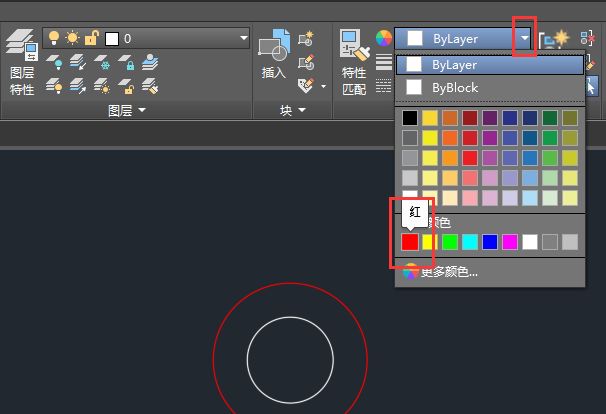
Task: Click the Insert (插入) block button
Action: pyautogui.click(x=274, y=54)
